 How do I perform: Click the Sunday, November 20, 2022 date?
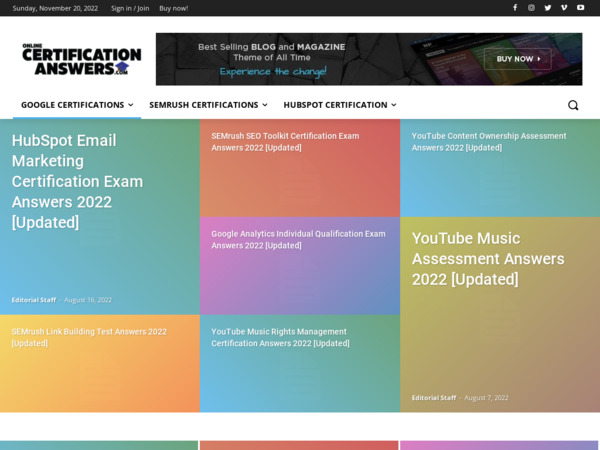pos(55,8)
